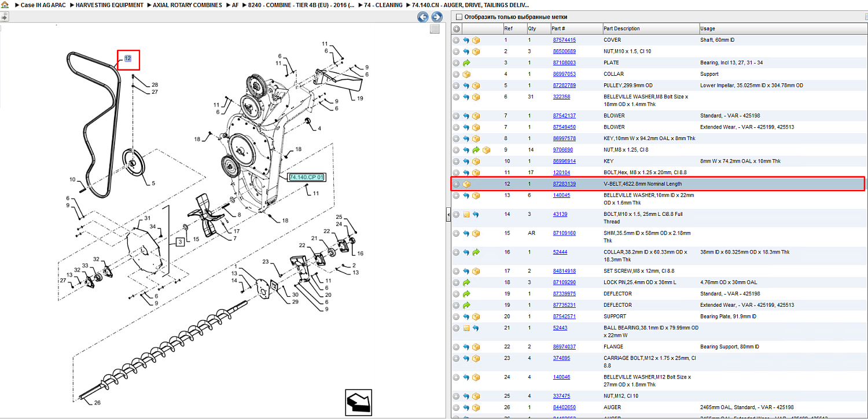Go to the home page icon
The height and width of the screenshot is (419, 868).
4,5
